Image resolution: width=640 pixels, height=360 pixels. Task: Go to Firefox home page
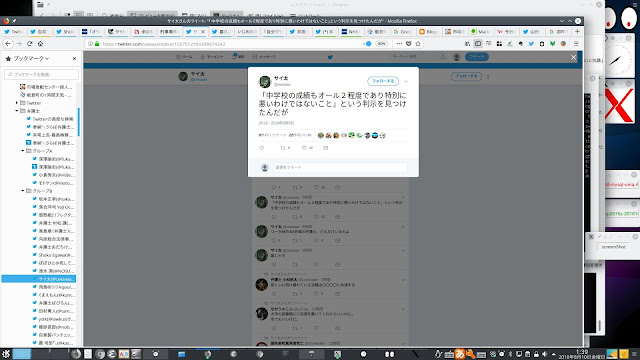click(x=40, y=44)
